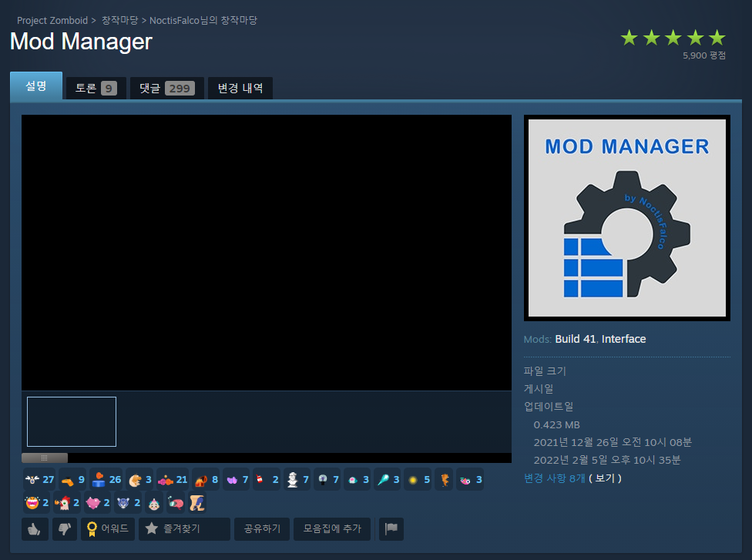Click the award badge showing count 21
Viewport: 752px width, 560px height.
pyautogui.click(x=172, y=479)
